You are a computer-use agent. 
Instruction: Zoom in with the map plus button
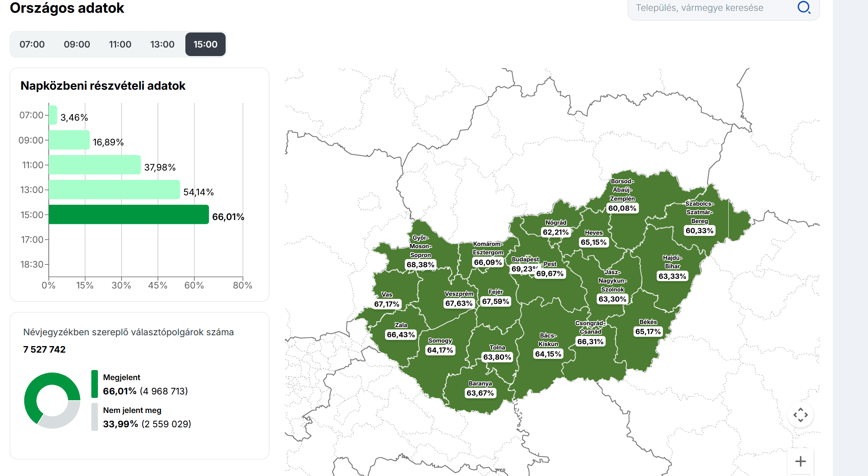tap(800, 461)
